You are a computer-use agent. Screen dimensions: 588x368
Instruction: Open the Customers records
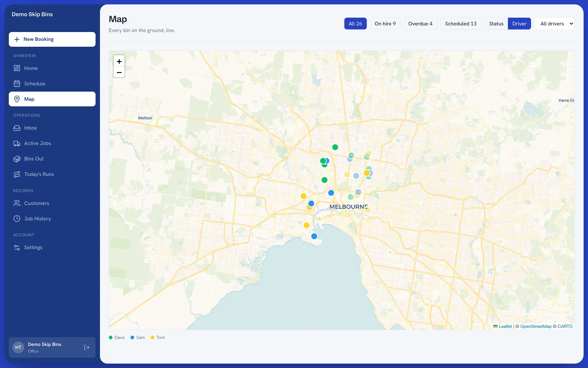52,203
